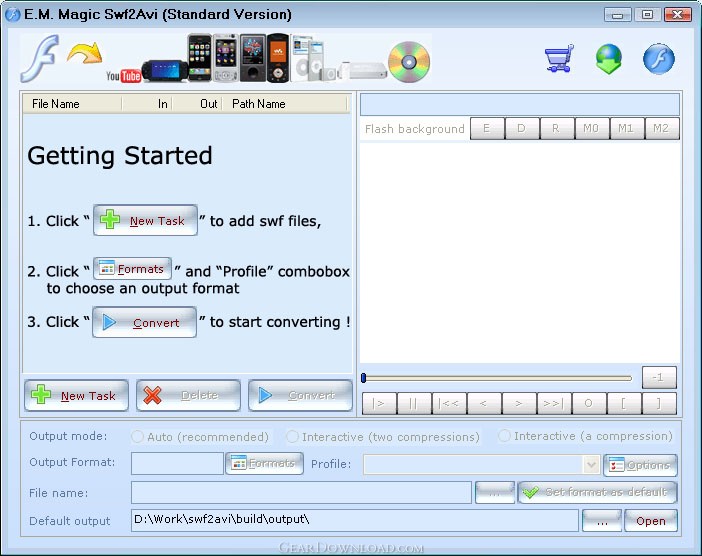The width and height of the screenshot is (702, 556).
Task: Click the Path Name column header
Action: coord(285,104)
